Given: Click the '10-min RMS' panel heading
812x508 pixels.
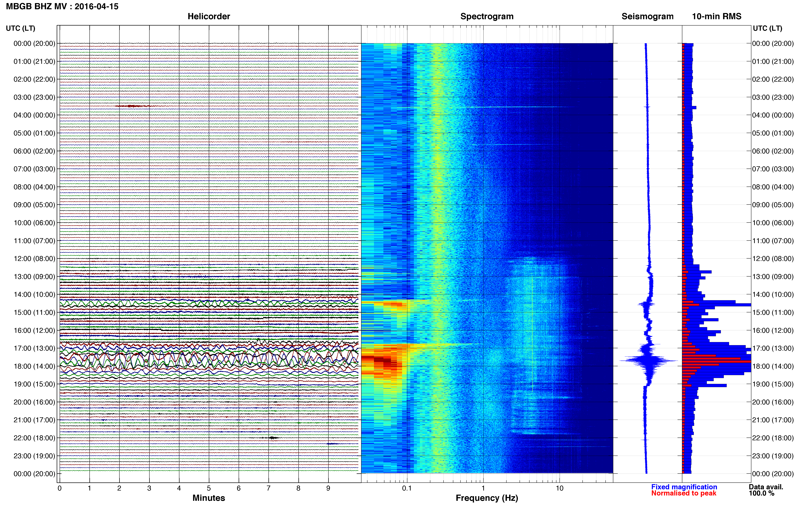Looking at the screenshot, I should 717,16.
